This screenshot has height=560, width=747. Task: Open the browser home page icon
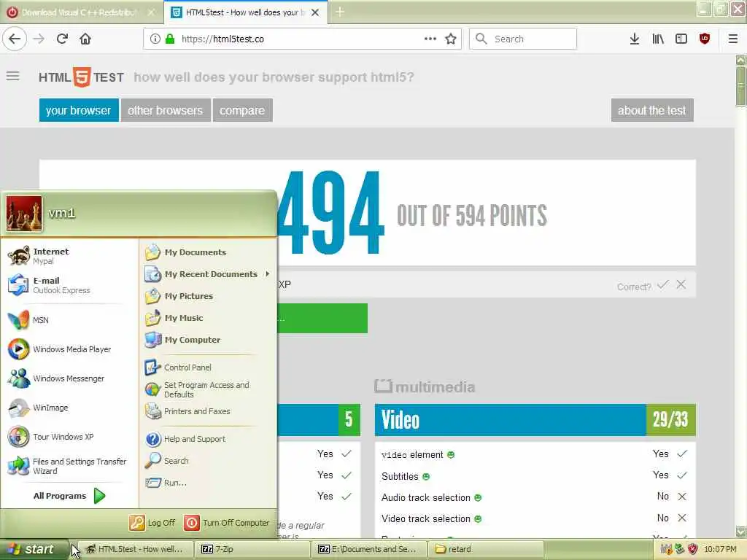click(x=85, y=39)
